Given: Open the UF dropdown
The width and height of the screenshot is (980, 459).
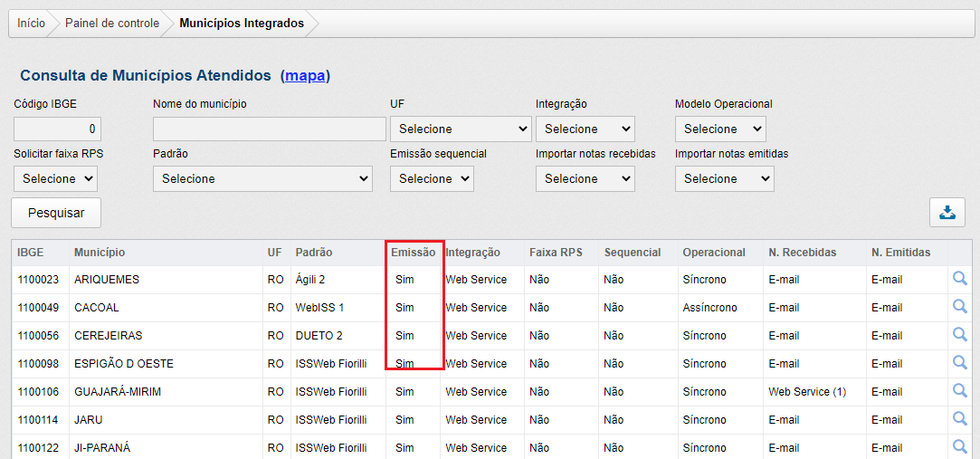Looking at the screenshot, I should [x=461, y=129].
